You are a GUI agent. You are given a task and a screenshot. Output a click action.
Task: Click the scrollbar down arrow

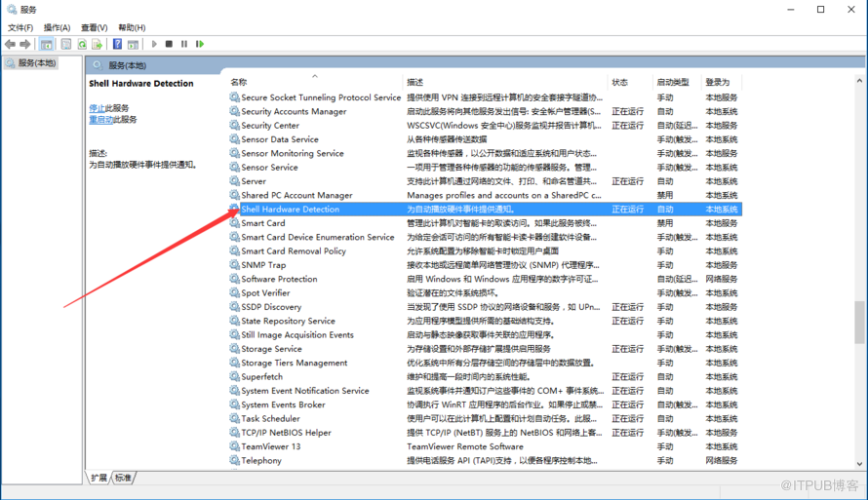pyautogui.click(x=859, y=464)
